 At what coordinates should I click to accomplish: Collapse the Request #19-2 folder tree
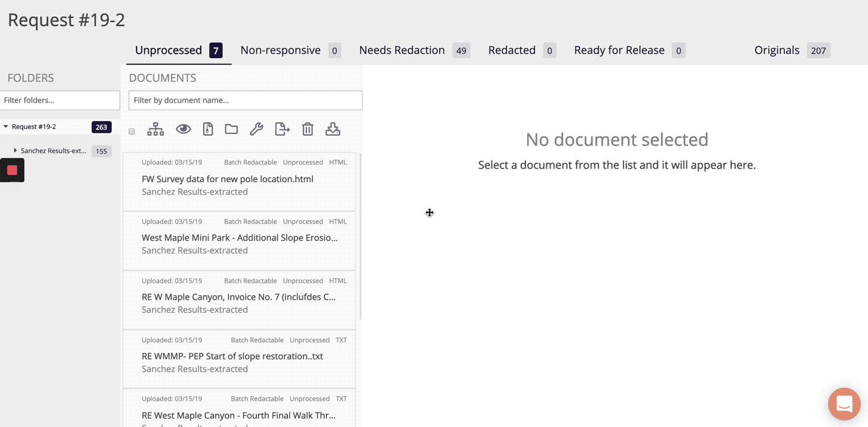click(x=6, y=127)
